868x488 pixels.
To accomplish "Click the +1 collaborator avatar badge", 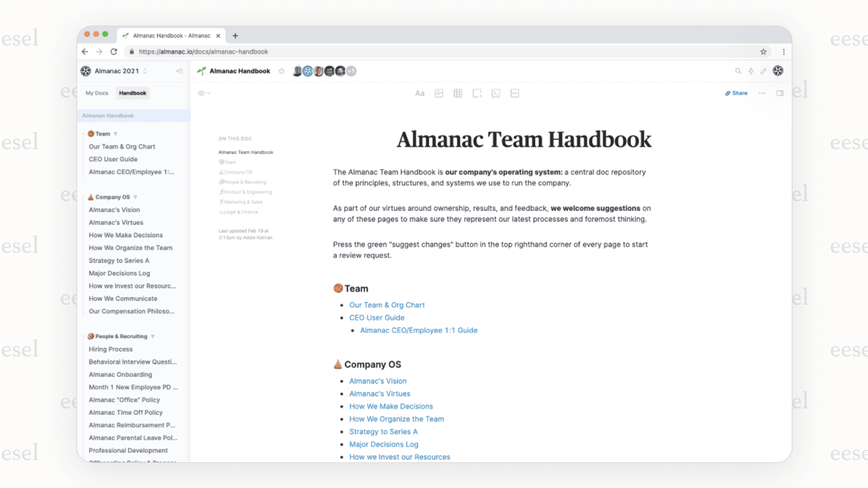I will [352, 71].
